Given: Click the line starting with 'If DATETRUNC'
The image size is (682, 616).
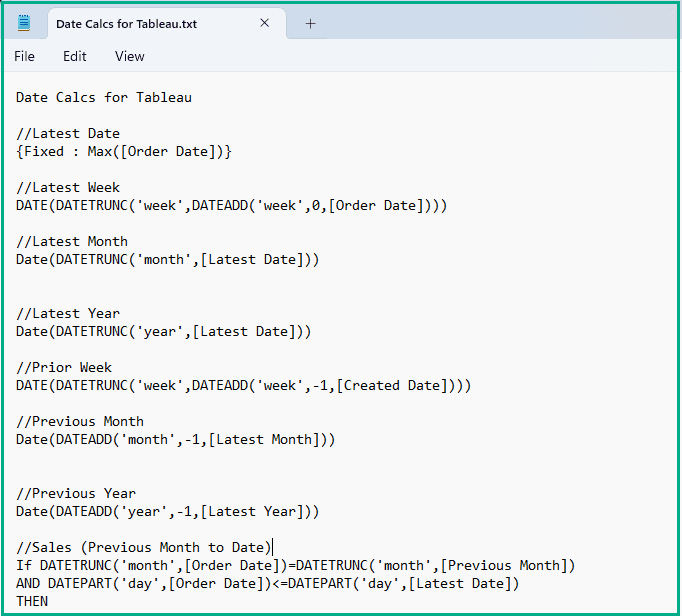Looking at the screenshot, I should pyautogui.click(x=296, y=566).
